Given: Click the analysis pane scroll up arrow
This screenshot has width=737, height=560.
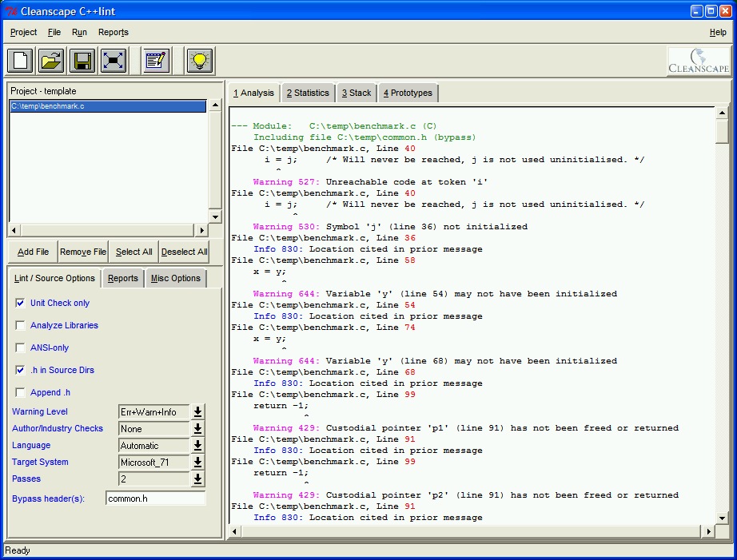Looking at the screenshot, I should [x=722, y=113].
